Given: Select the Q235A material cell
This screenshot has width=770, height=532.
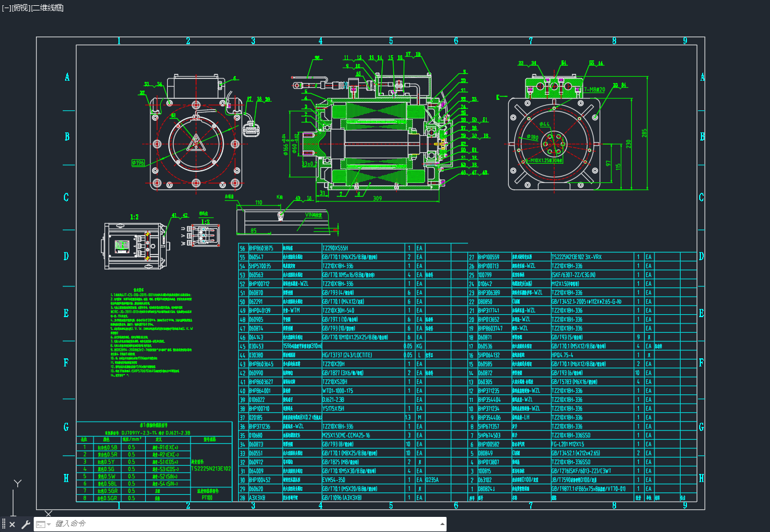Looking at the screenshot, I should [432, 480].
